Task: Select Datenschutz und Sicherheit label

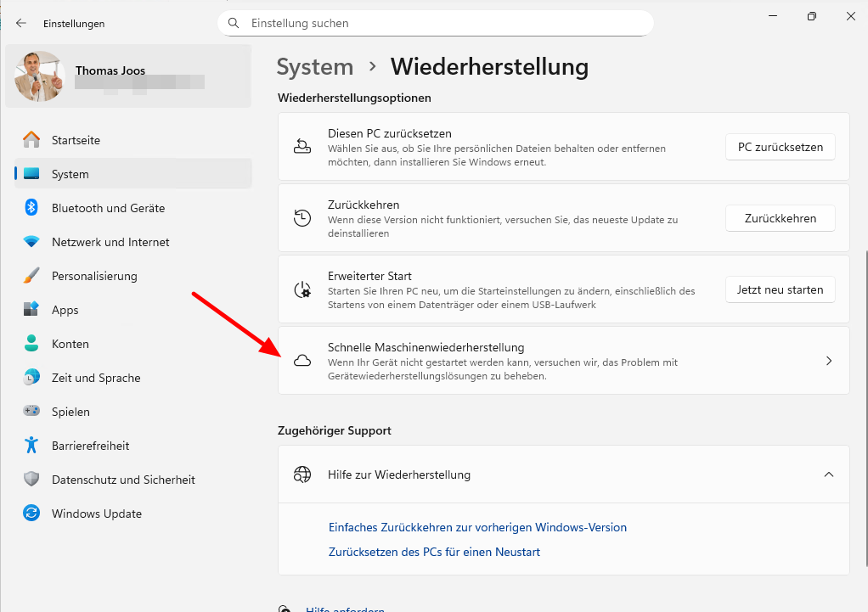Action: tap(123, 480)
